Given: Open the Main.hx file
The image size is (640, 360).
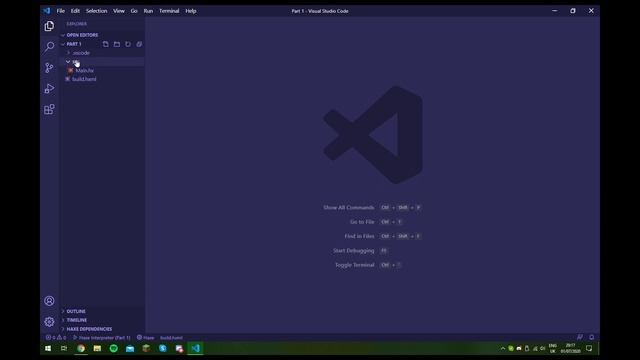Looking at the screenshot, I should point(102,71).
